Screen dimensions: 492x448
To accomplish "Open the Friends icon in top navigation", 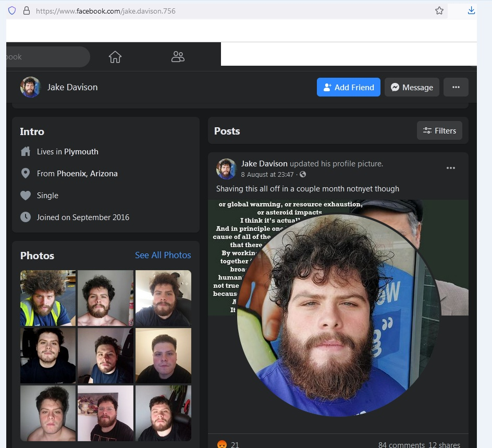I will [x=178, y=57].
